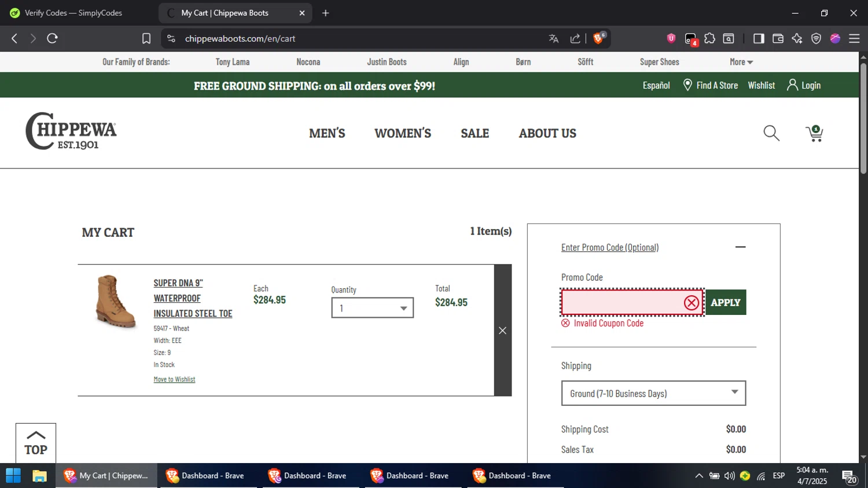Go back with browser back arrow
This screenshot has width=868, height=488.
click(14, 38)
